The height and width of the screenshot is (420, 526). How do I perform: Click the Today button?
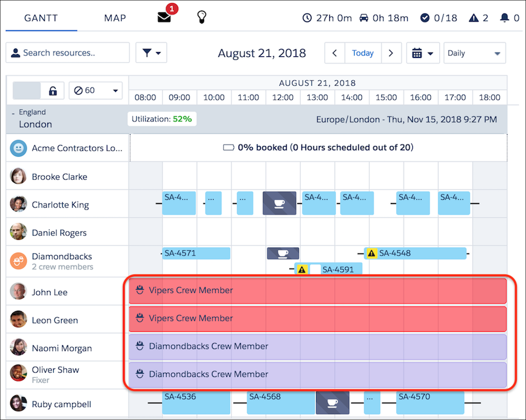click(x=363, y=53)
